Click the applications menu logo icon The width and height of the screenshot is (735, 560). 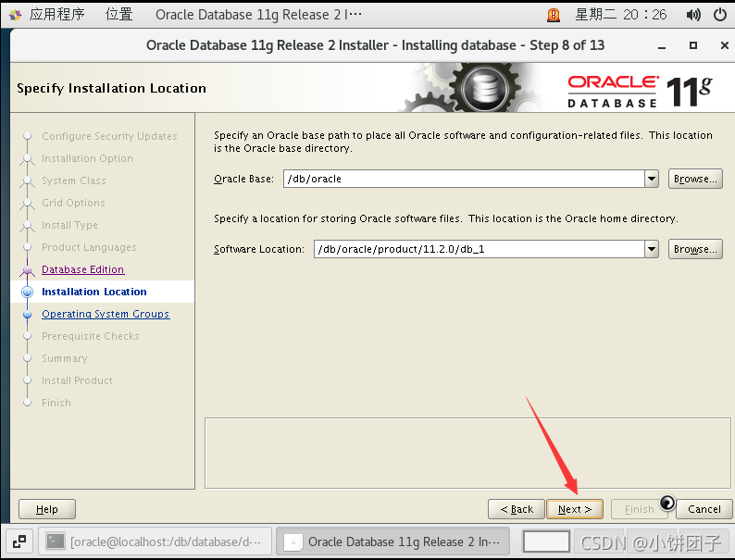15,15
